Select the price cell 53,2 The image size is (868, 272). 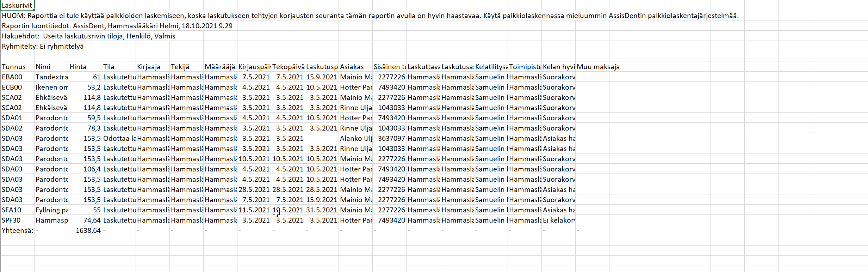85,87
